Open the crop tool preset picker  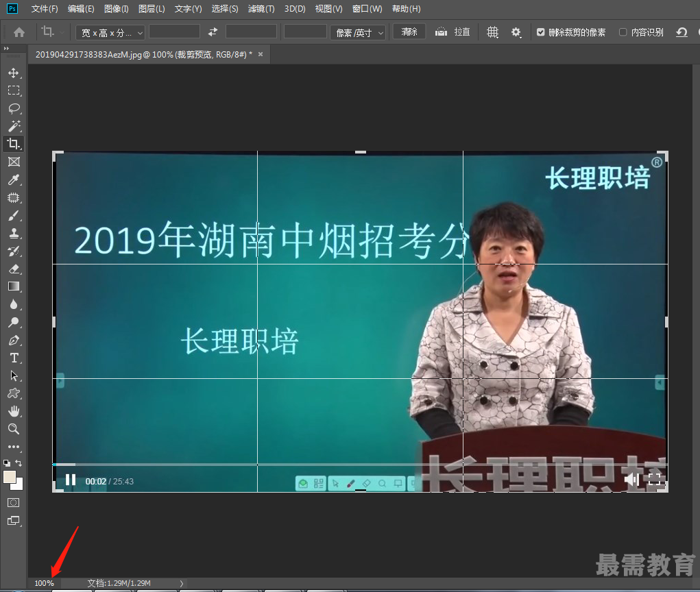(53, 32)
